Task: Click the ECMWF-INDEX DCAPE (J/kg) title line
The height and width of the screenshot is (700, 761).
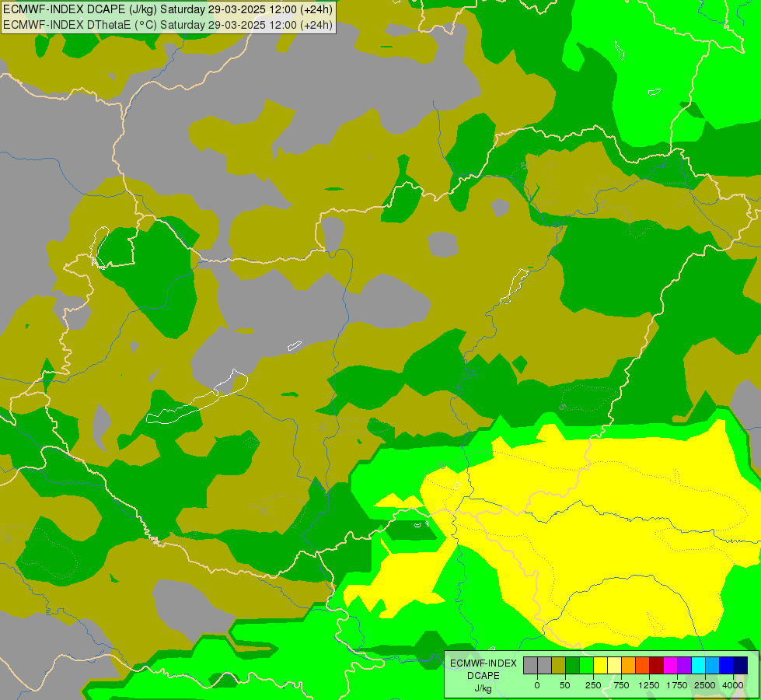Action: click(x=168, y=9)
